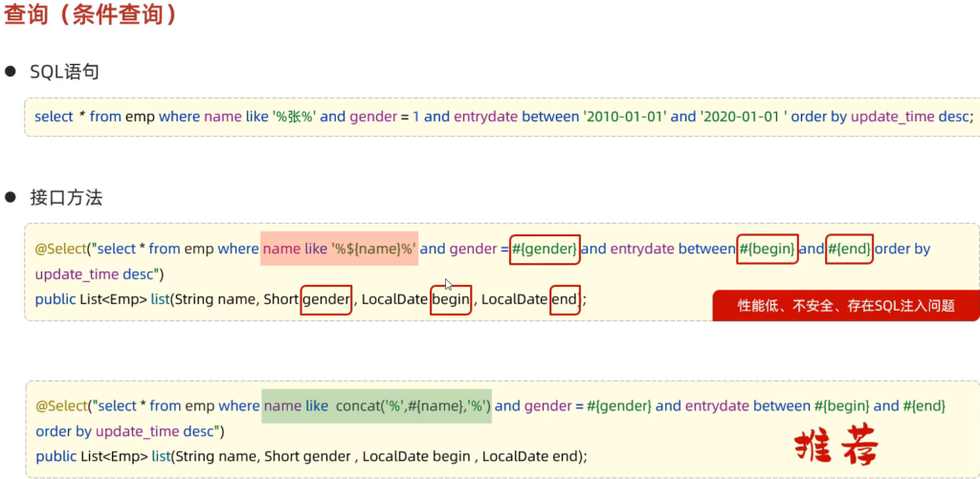Click the value "1" after "gender ="
The image size is (980, 479).
415,117
